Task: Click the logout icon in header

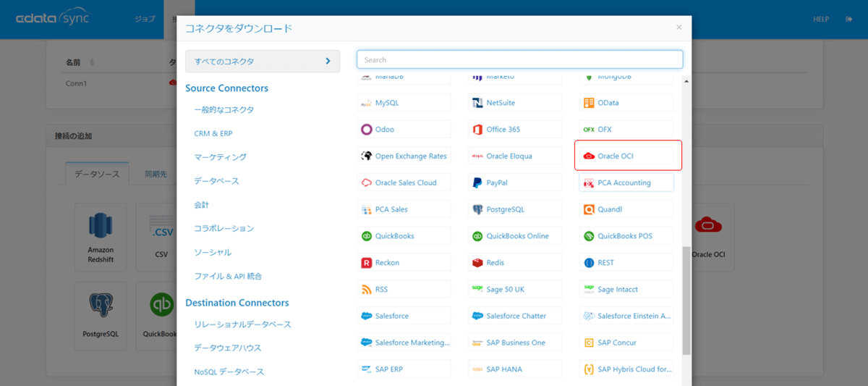Action: click(x=848, y=20)
